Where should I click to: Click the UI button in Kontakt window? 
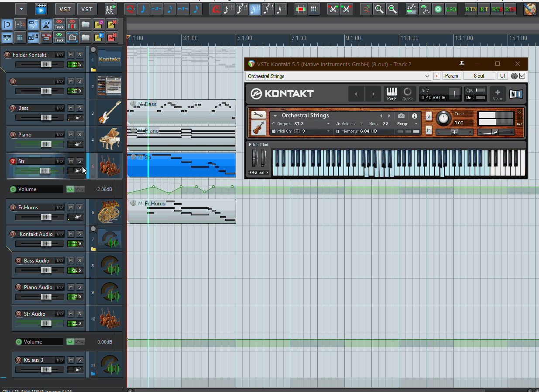[x=503, y=76]
